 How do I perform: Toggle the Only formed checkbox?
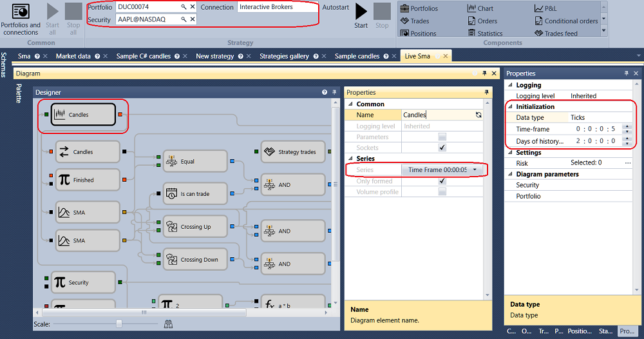pos(442,181)
